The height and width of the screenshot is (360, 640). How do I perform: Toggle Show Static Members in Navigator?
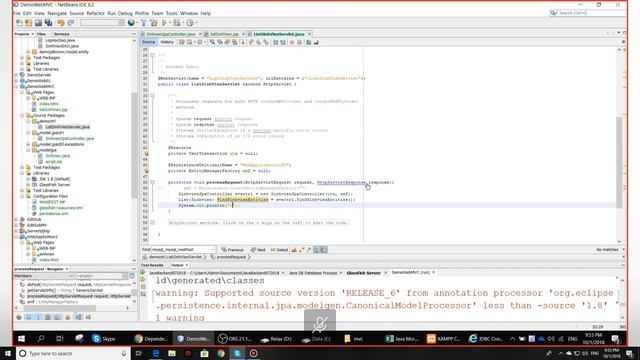tap(38, 317)
